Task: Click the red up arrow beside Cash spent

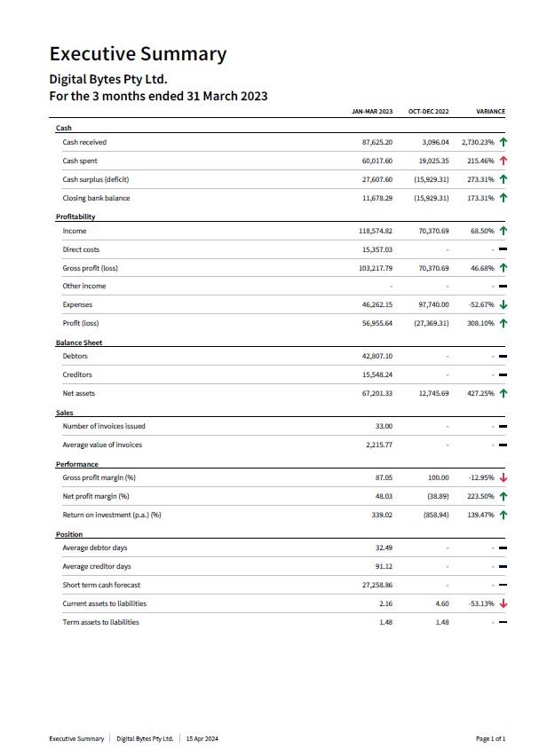Action: click(503, 161)
